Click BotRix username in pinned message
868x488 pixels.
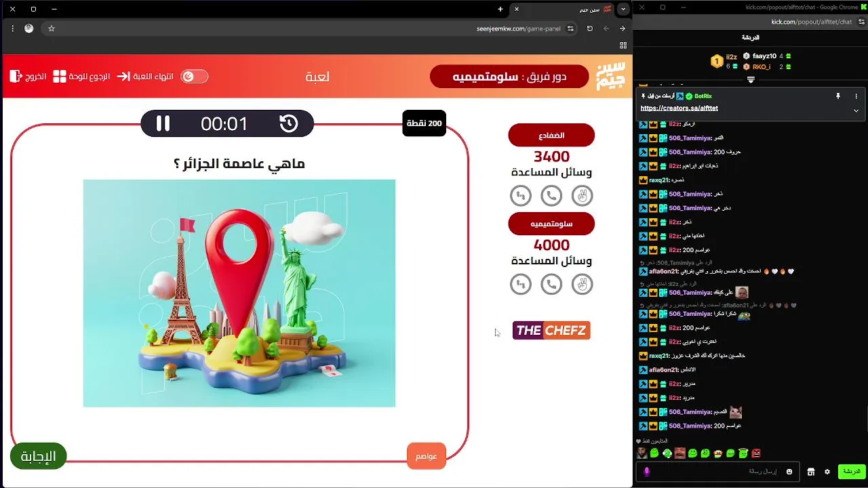coord(703,96)
